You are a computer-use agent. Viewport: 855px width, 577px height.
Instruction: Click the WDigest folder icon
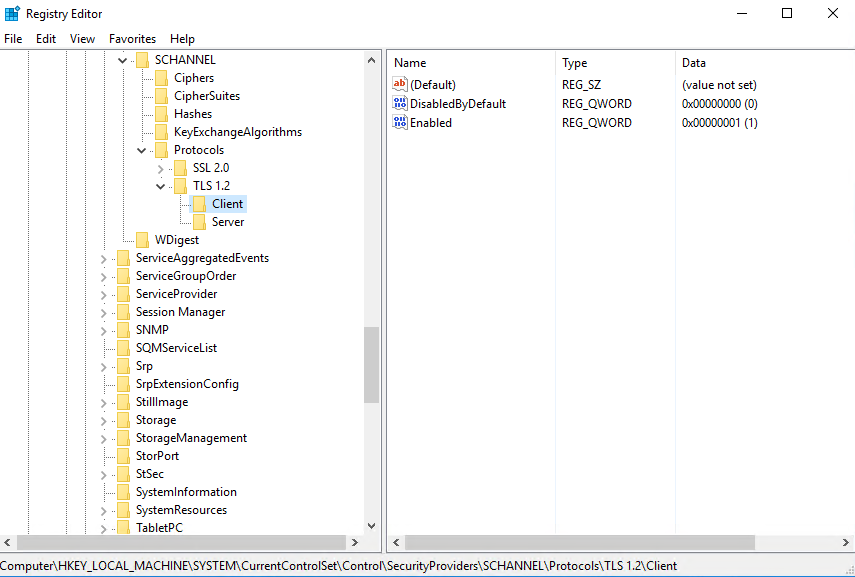click(142, 240)
